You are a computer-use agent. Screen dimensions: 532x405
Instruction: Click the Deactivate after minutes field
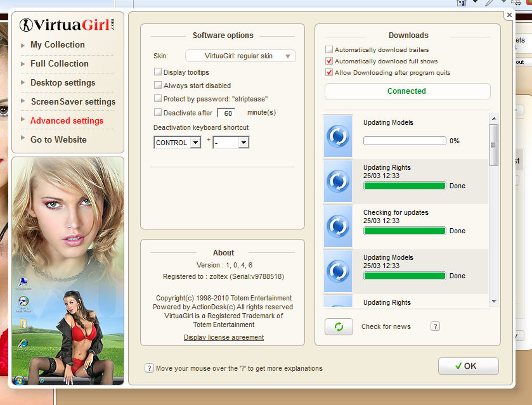(x=226, y=113)
